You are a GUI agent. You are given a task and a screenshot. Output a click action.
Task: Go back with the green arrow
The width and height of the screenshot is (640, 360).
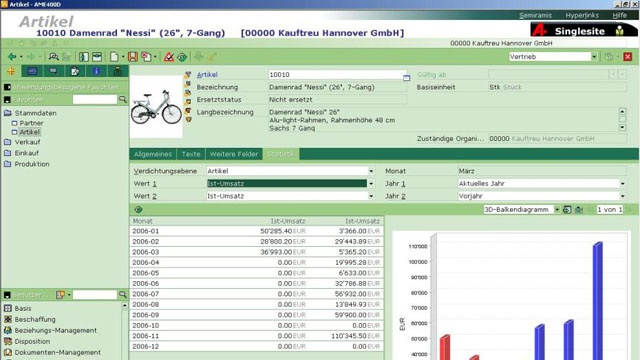(12, 57)
